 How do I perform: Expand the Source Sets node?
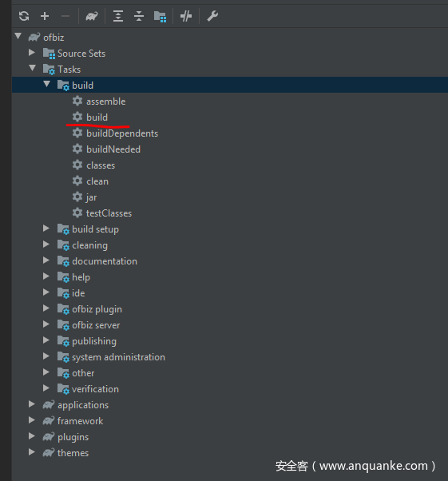[x=32, y=53]
